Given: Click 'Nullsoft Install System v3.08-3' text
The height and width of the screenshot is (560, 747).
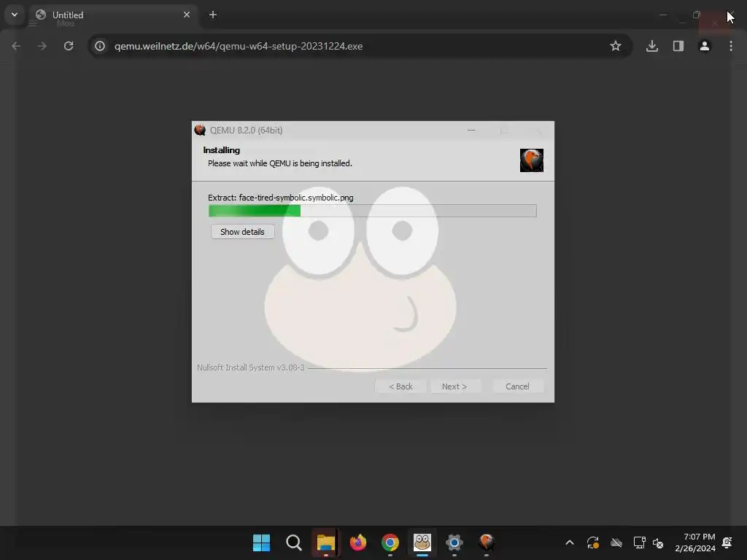Looking at the screenshot, I should (251, 367).
